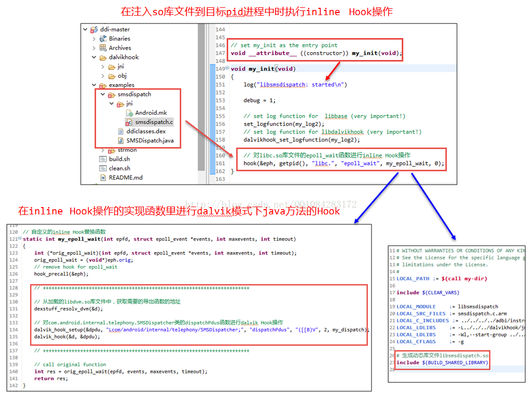Collapse my_epoll_wait function at line 121

pos(20,238)
